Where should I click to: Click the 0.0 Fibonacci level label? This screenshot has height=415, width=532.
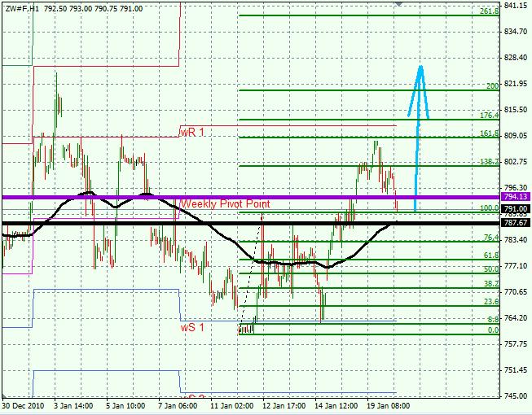(494, 330)
